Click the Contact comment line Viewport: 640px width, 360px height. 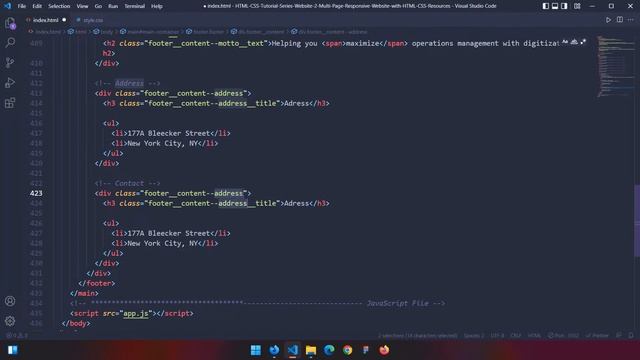127,183
